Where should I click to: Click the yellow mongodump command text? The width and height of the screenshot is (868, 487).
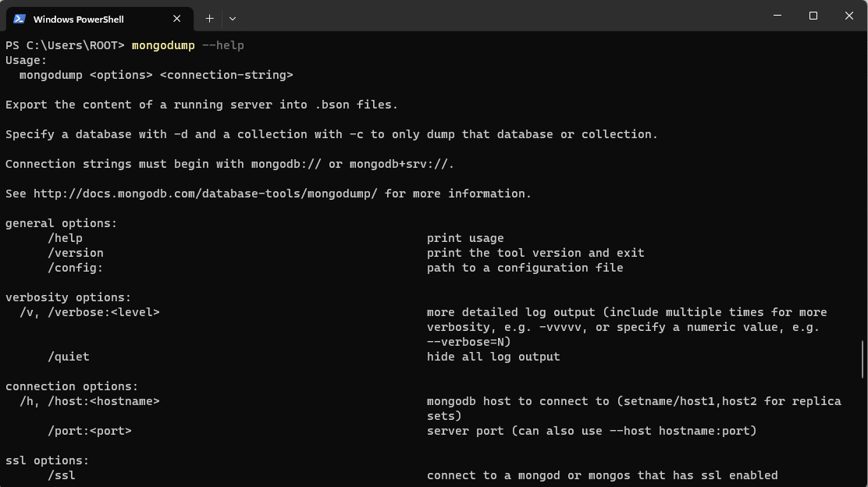click(163, 45)
